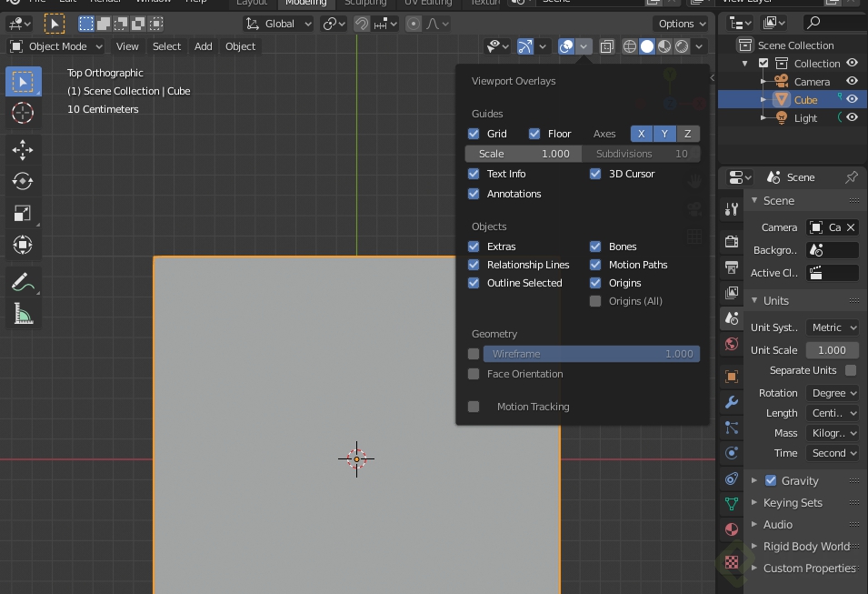Open the Select menu
The width and height of the screenshot is (868, 594).
pos(166,45)
